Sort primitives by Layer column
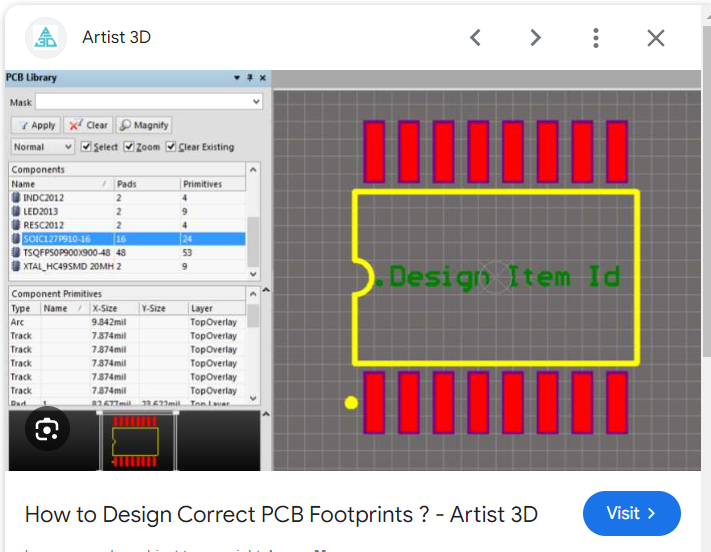711x552 pixels. click(x=217, y=308)
